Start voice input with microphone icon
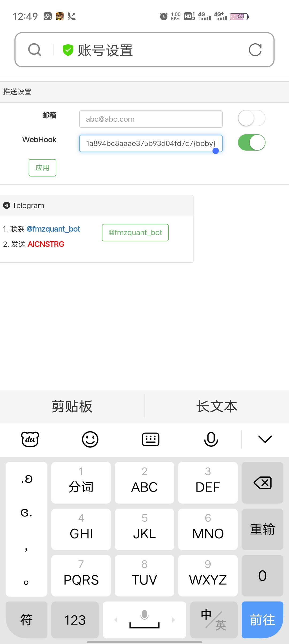289x644 pixels. coord(211,439)
